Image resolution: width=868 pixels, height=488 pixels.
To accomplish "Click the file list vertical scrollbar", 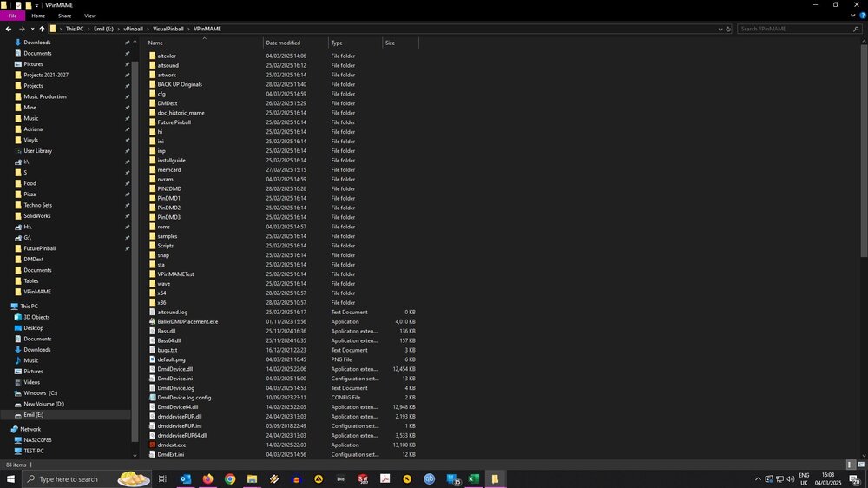I will pos(865,151).
